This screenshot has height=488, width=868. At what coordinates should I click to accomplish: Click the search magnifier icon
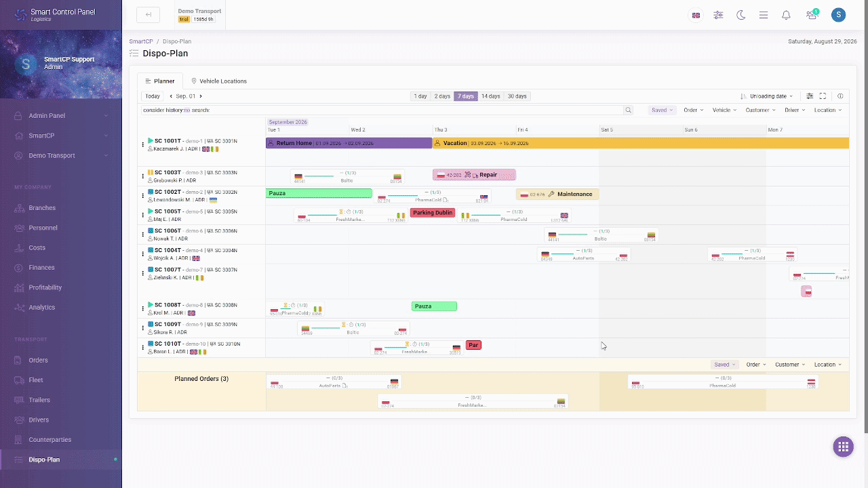point(629,110)
